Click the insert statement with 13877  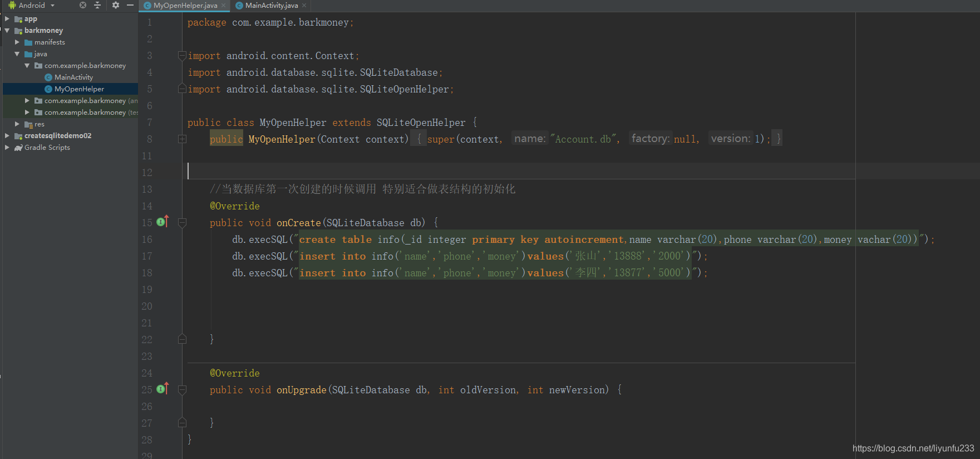click(495, 273)
